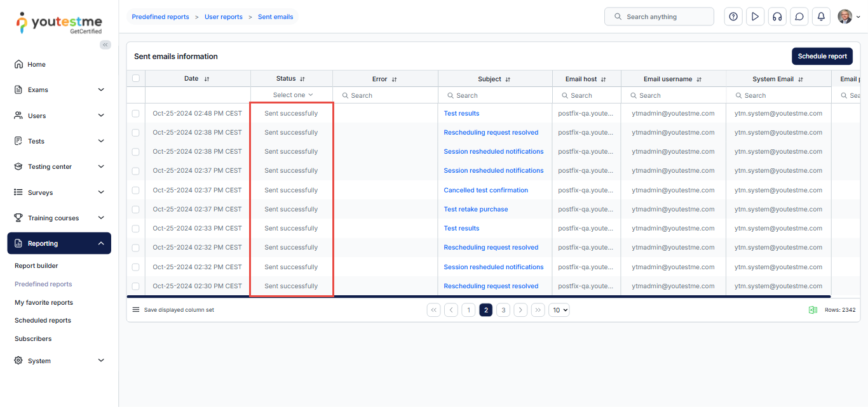
Task: Go to Report builder menu item
Action: pyautogui.click(x=36, y=266)
